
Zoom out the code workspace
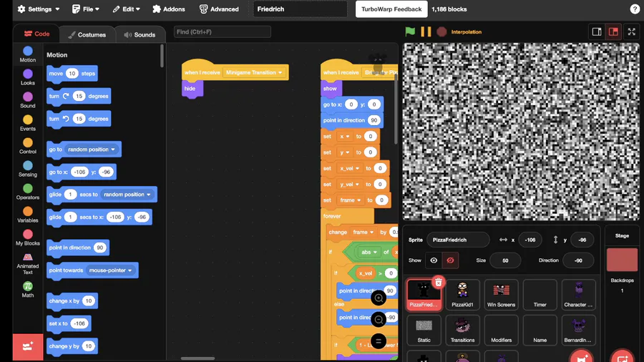pos(379,319)
